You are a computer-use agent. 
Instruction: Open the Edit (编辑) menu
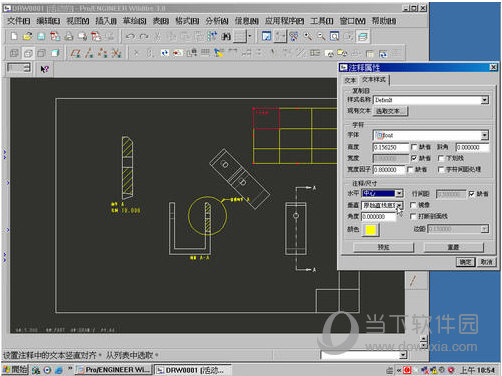48,21
